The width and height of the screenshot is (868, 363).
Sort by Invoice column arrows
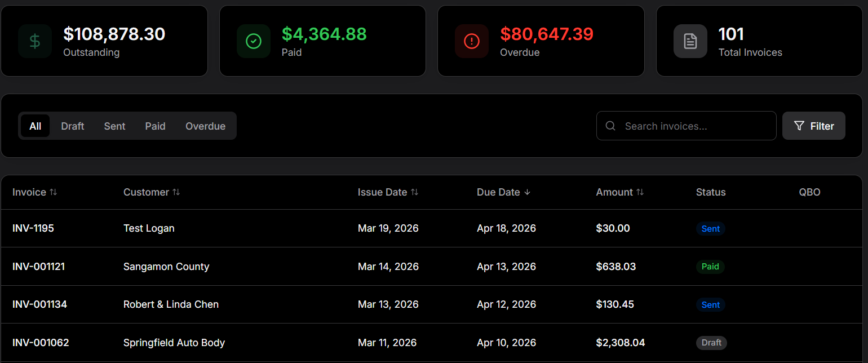[53, 192]
